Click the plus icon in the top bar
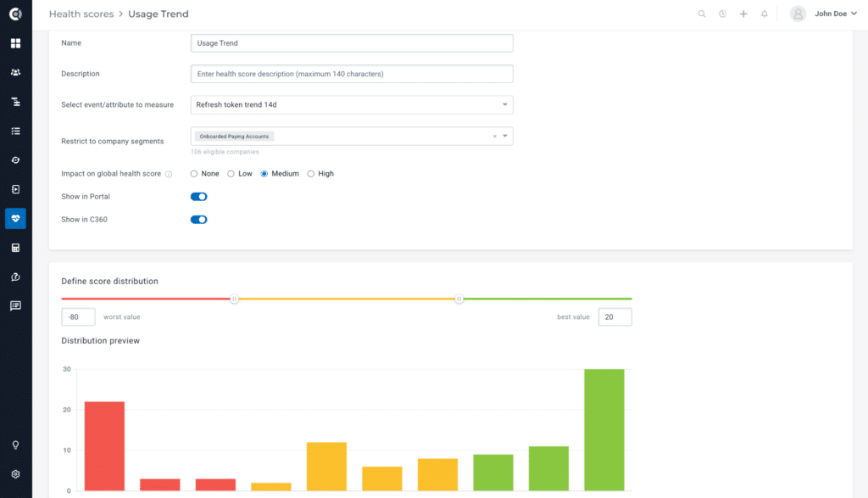This screenshot has width=868, height=498. pos(743,14)
